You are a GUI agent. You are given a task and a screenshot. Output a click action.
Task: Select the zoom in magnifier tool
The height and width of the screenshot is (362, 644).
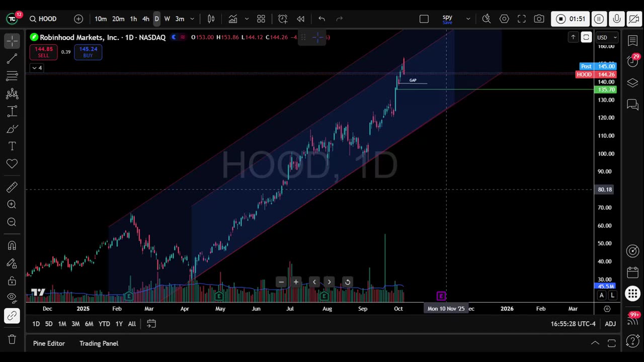tap(12, 205)
